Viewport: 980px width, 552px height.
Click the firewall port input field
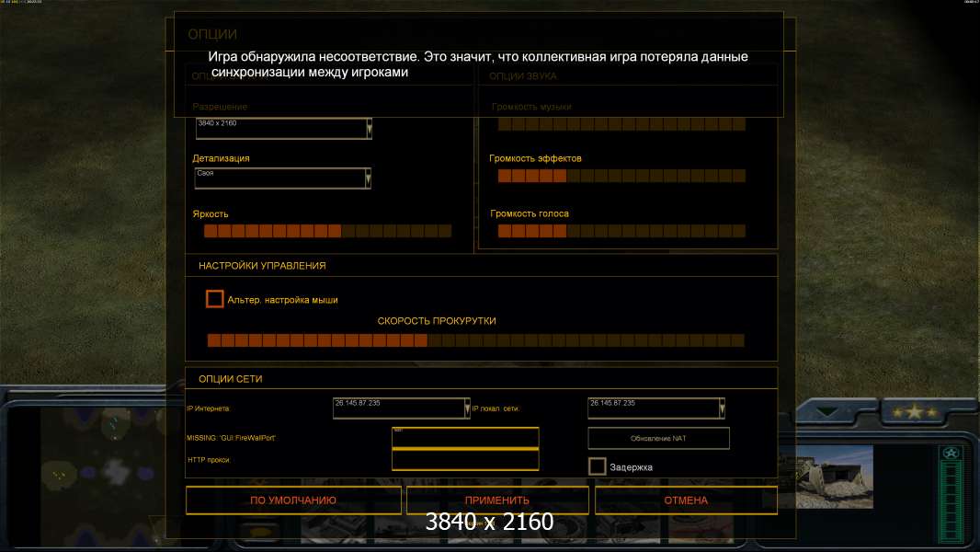465,438
